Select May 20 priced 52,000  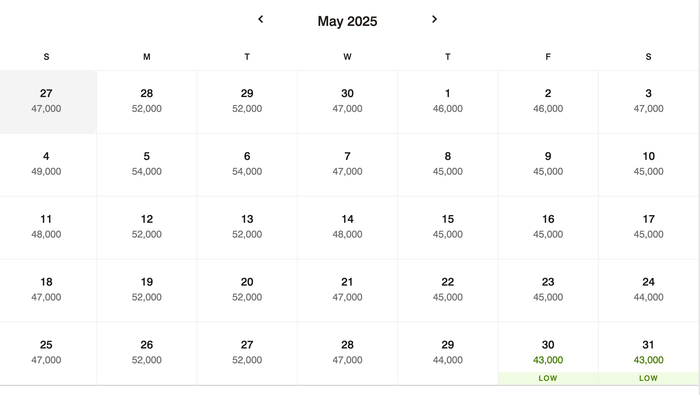point(247,291)
